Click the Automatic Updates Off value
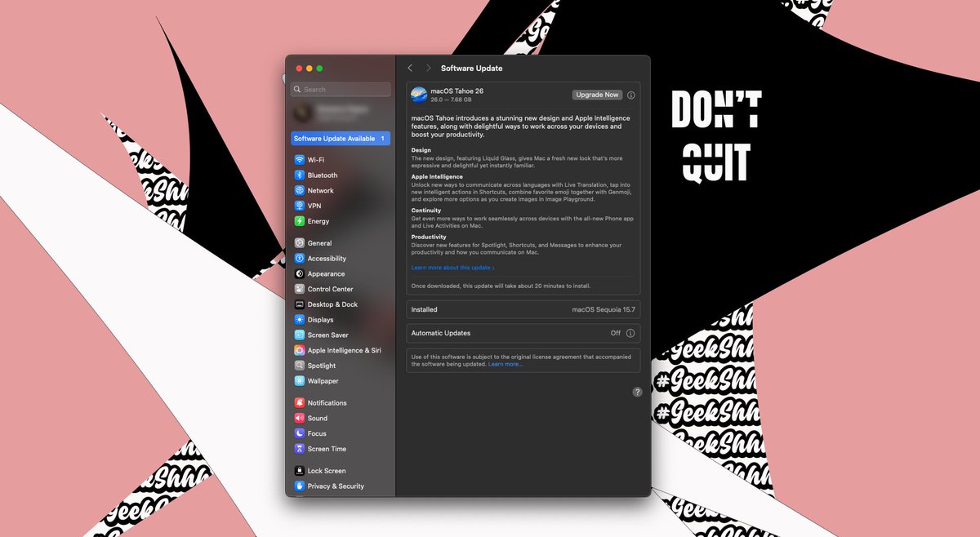 tap(616, 333)
